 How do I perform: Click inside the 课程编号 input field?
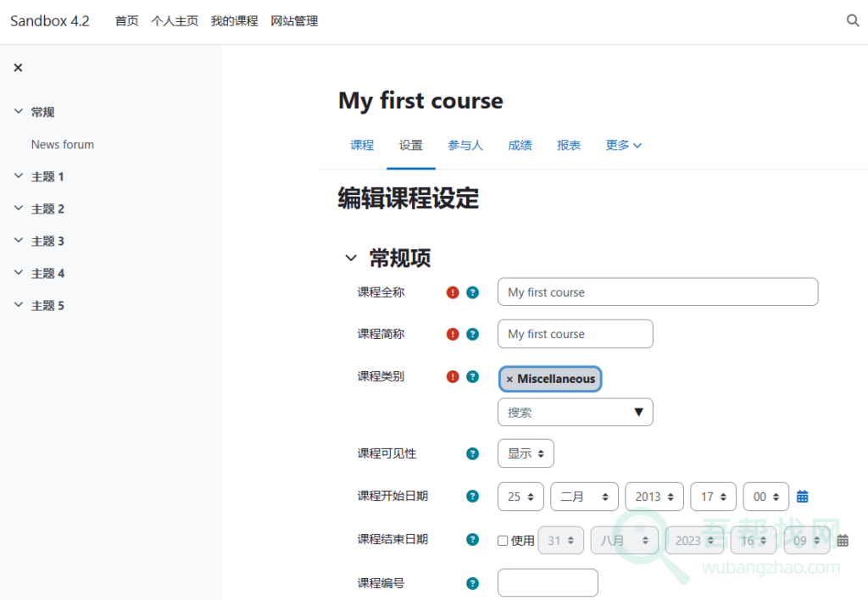pos(548,582)
